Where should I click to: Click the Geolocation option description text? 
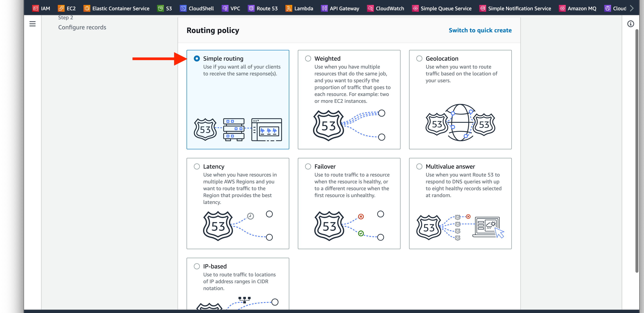point(461,74)
